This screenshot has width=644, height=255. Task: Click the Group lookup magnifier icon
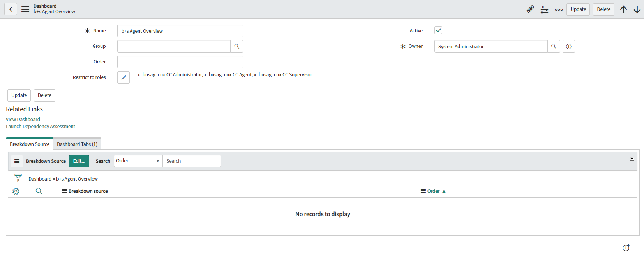pyautogui.click(x=236, y=46)
